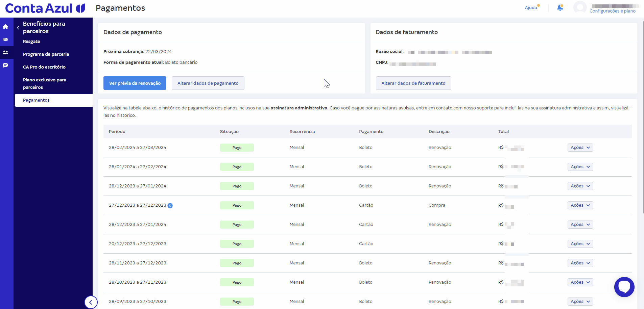Go back using arrow beside Benefícios para parceiros
Viewport: 644px width, 309px height.
point(18,28)
